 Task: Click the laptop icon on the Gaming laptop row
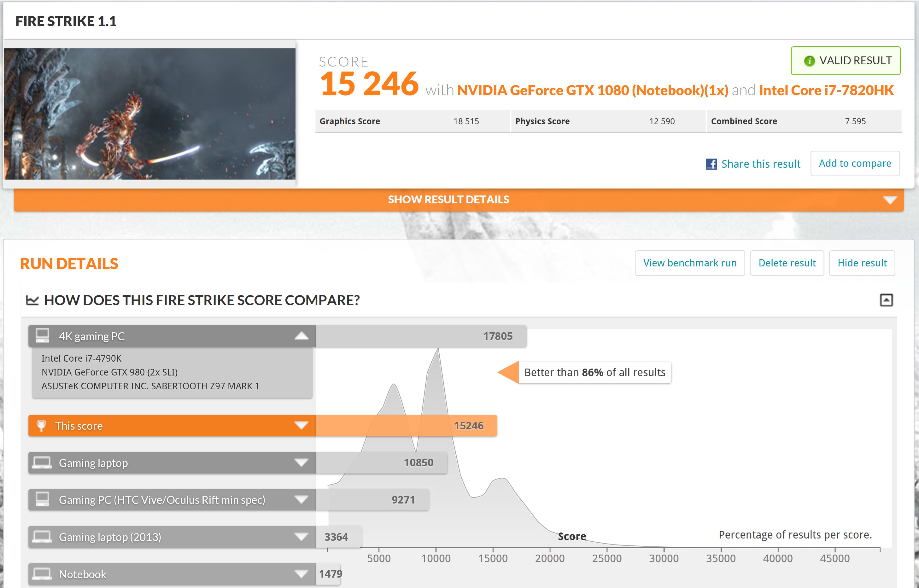click(x=42, y=463)
